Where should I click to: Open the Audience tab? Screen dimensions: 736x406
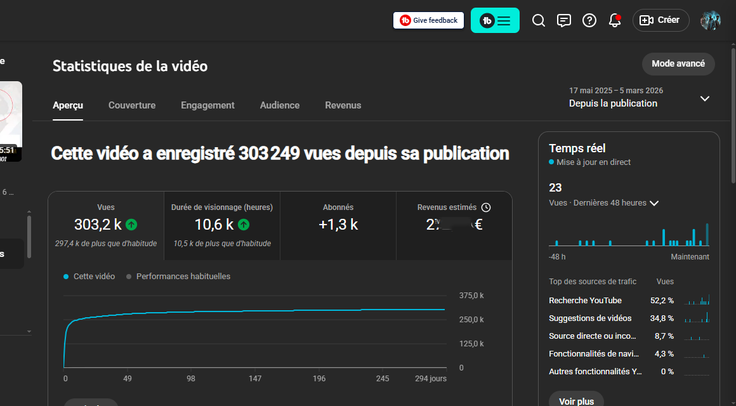(x=279, y=105)
